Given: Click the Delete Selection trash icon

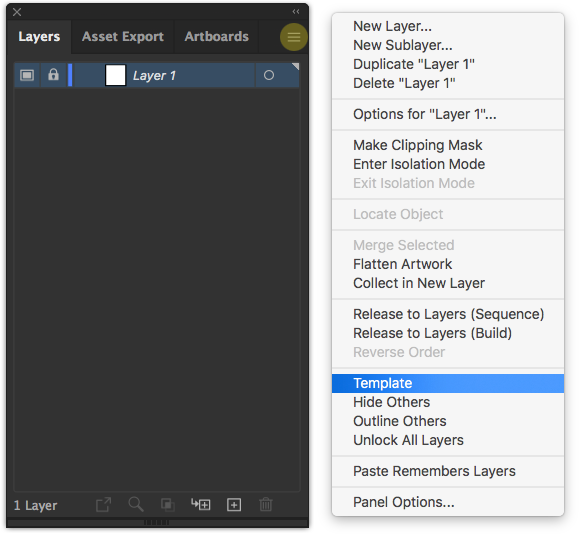Looking at the screenshot, I should point(266,505).
